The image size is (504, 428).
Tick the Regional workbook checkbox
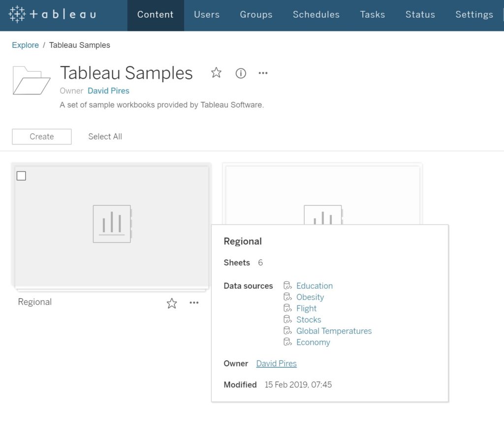(x=21, y=176)
